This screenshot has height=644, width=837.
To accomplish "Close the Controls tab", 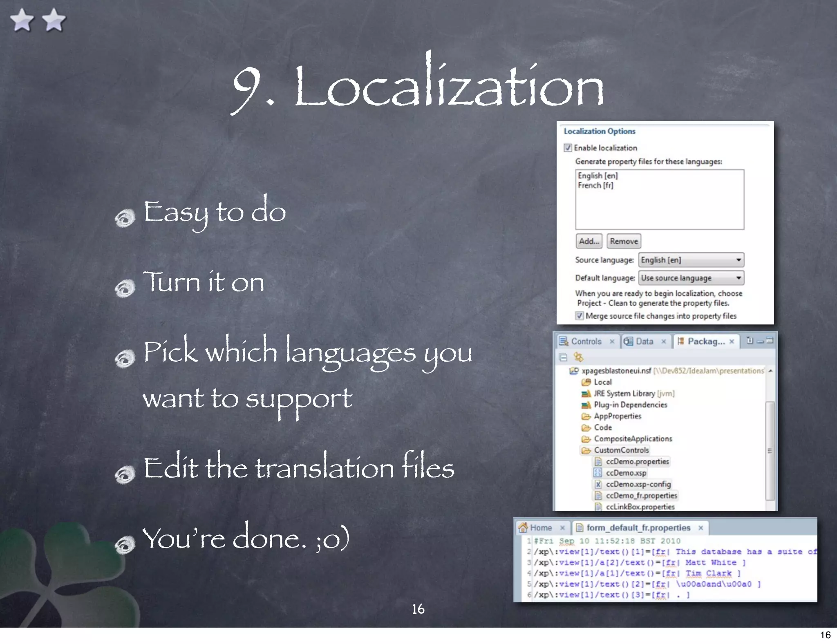I will coord(612,342).
